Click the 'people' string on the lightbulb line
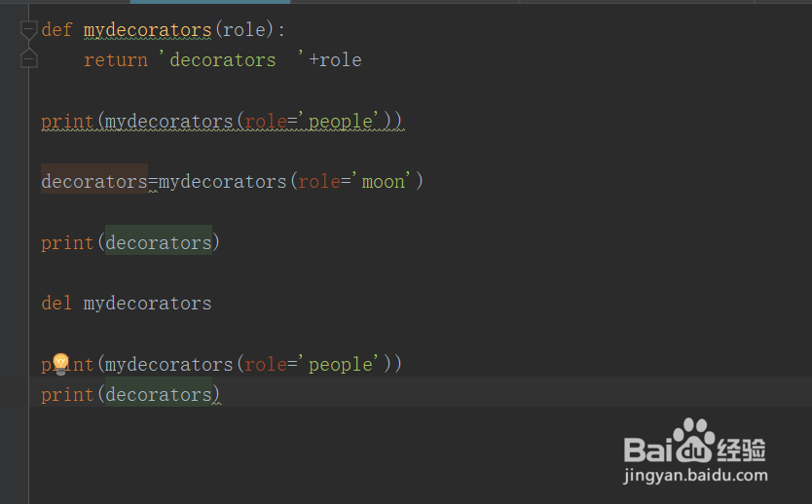 coord(341,364)
